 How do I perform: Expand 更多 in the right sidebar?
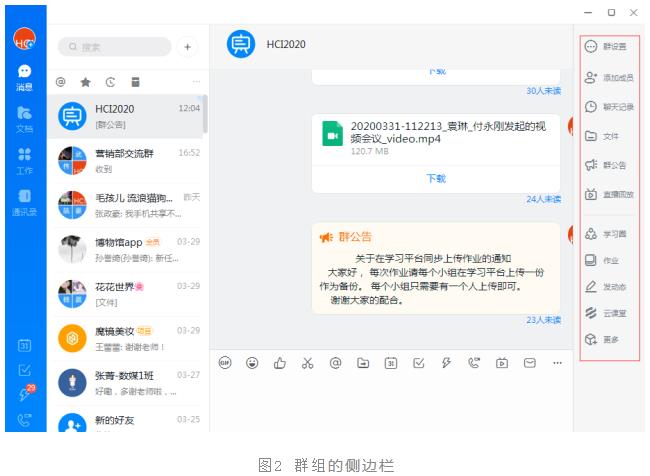coord(608,340)
